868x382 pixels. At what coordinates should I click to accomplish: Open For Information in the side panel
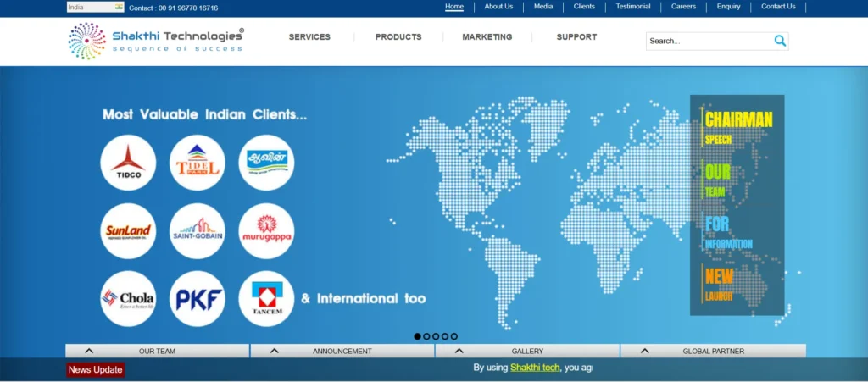click(x=728, y=231)
